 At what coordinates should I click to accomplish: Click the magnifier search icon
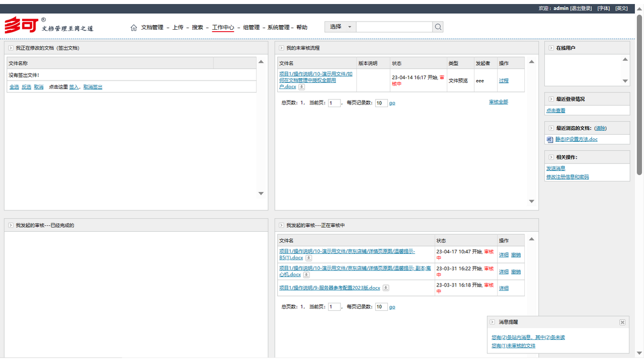pyautogui.click(x=437, y=27)
